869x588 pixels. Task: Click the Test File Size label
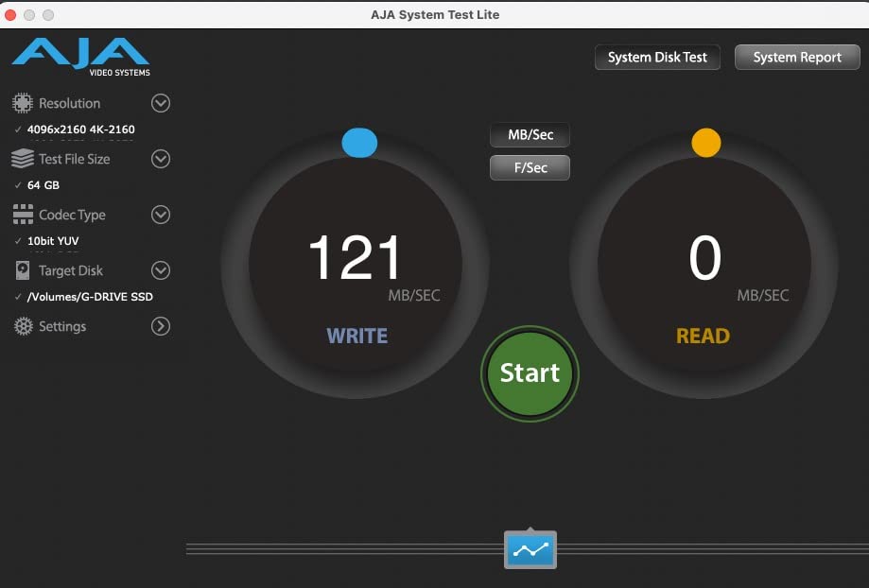point(75,159)
